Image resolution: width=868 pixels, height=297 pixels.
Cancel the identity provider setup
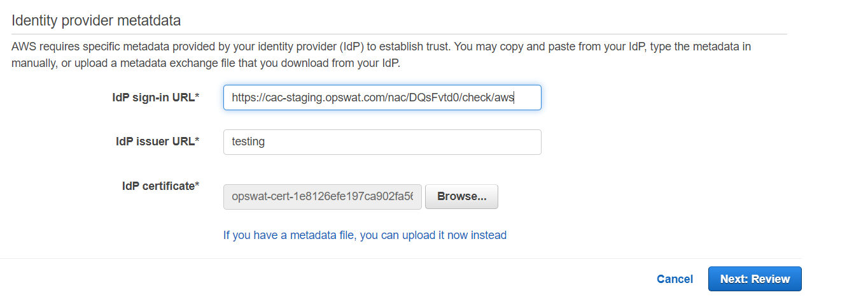pyautogui.click(x=675, y=279)
